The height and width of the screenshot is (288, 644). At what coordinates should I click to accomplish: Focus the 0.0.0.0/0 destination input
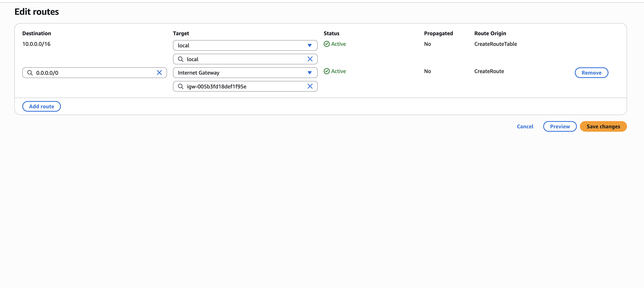tap(95, 72)
